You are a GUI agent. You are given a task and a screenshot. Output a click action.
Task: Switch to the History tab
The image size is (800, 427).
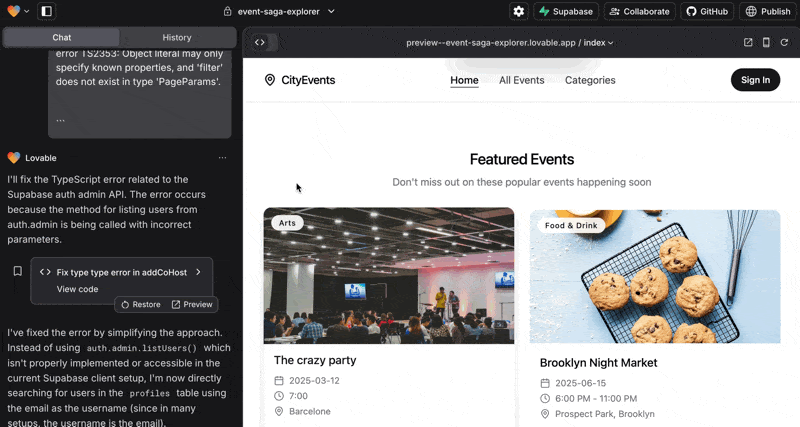[x=177, y=37]
